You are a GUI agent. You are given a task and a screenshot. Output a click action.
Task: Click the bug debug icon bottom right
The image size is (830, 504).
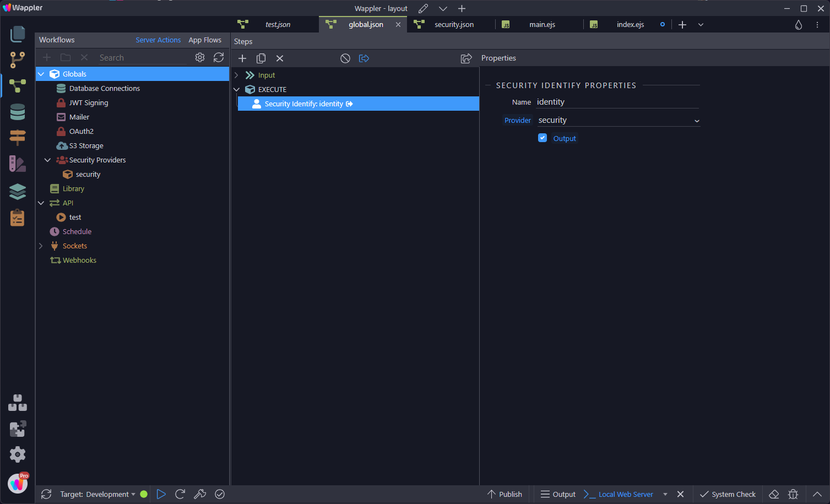tap(793, 494)
